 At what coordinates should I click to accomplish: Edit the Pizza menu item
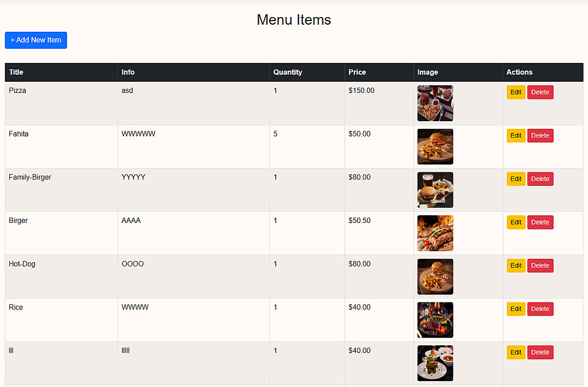click(516, 92)
